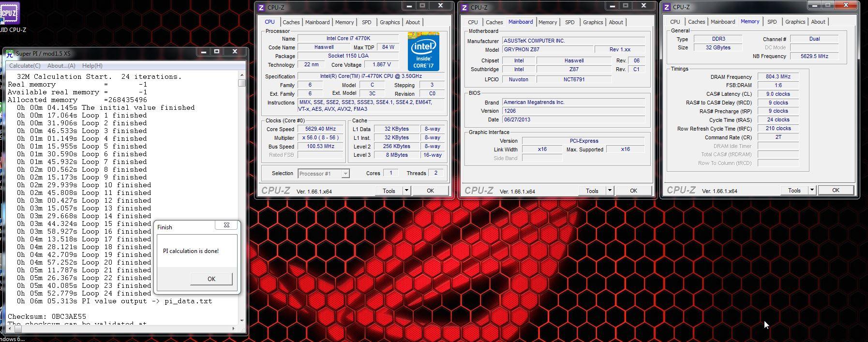Click the Super PI title bar icon
This screenshot has height=342, width=868.
[x=10, y=54]
